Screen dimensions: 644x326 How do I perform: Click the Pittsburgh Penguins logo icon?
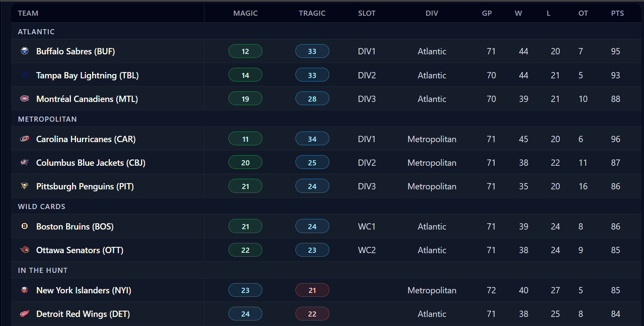25,186
